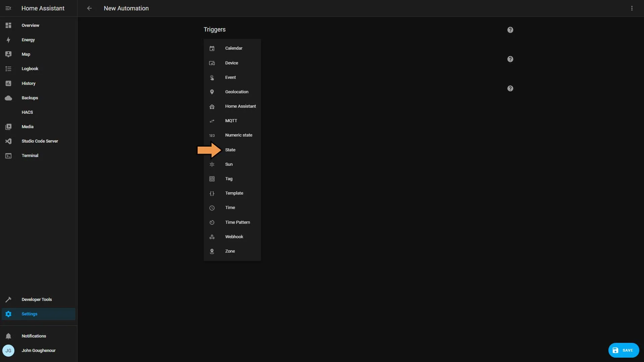Choose the Sun trigger option
The image size is (644, 362).
coord(232,164)
